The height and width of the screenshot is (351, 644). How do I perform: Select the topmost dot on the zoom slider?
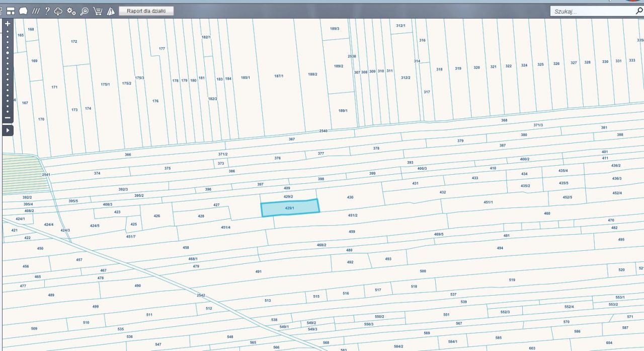tap(8, 32)
